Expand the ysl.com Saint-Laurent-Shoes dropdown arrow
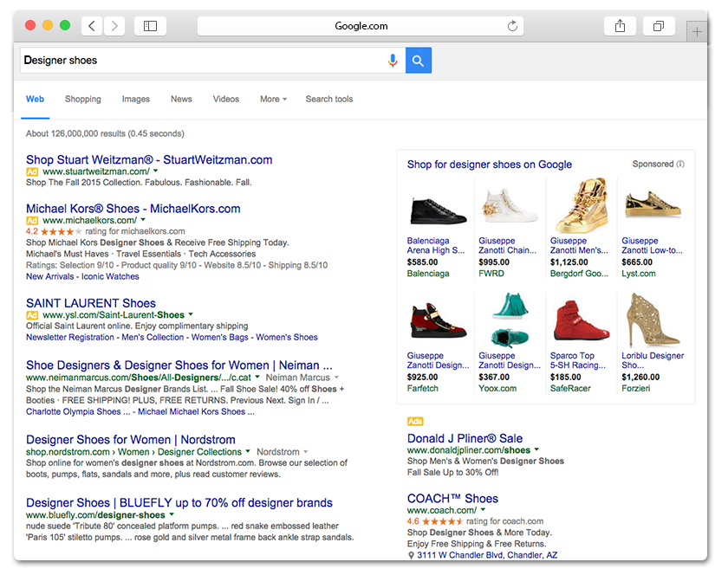This screenshot has height=575, width=728. pyautogui.click(x=191, y=314)
